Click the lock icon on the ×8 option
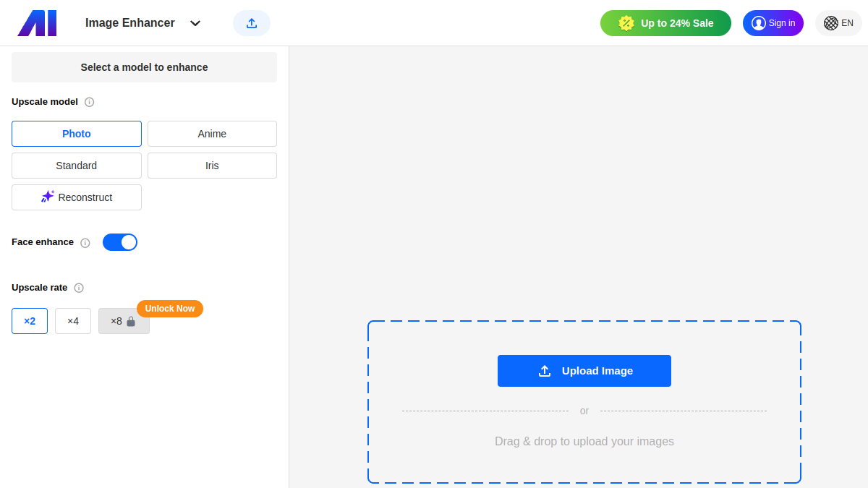 [x=131, y=321]
